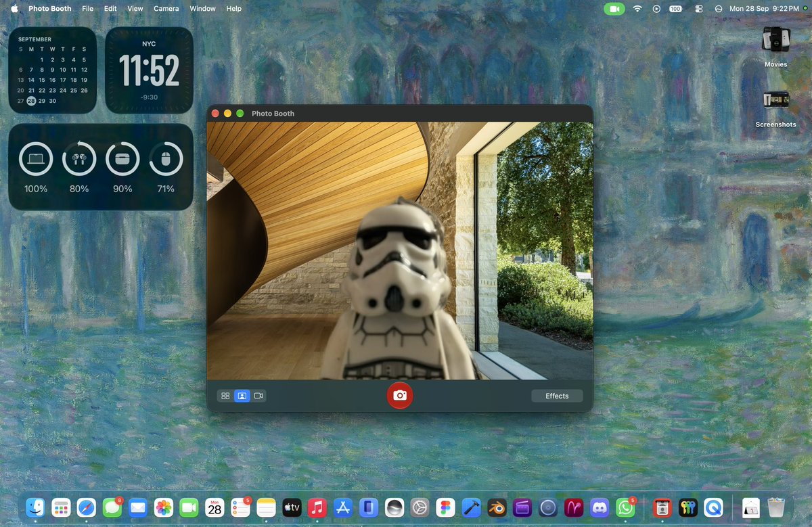Launch Blender from the Dock
812x527 pixels.
(x=497, y=507)
